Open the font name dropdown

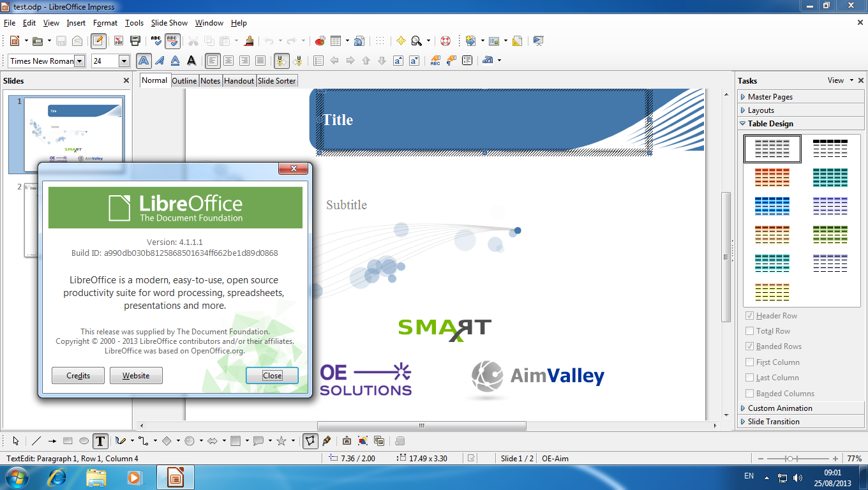point(79,61)
